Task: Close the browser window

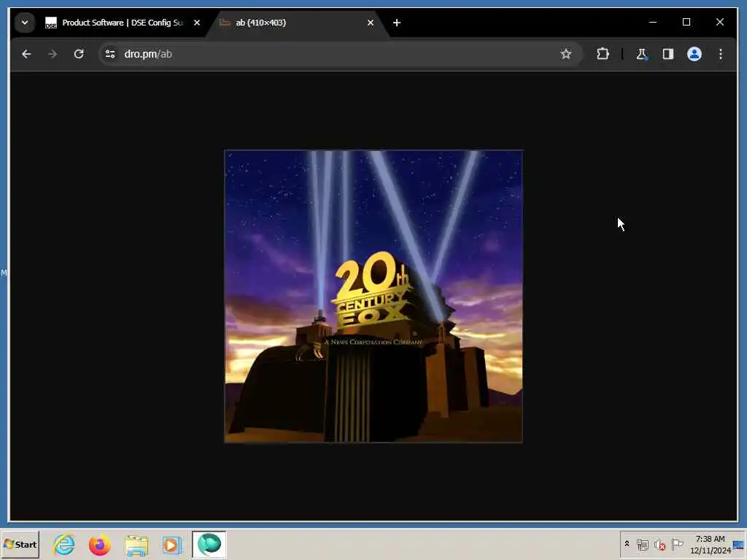Action: (720, 23)
